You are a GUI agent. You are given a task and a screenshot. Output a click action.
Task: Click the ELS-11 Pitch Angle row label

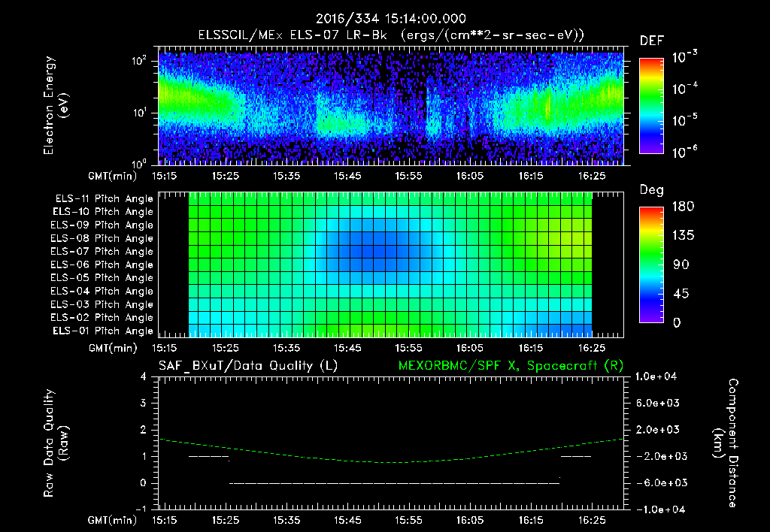click(x=104, y=199)
